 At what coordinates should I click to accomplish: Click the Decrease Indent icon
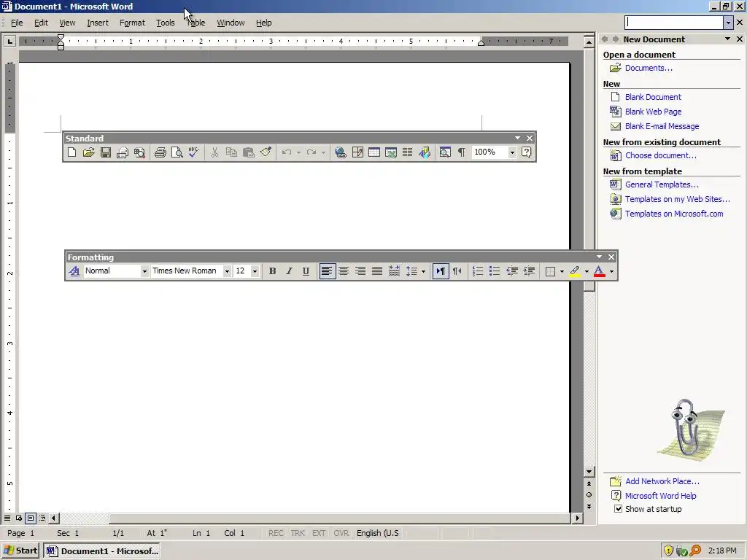click(512, 271)
